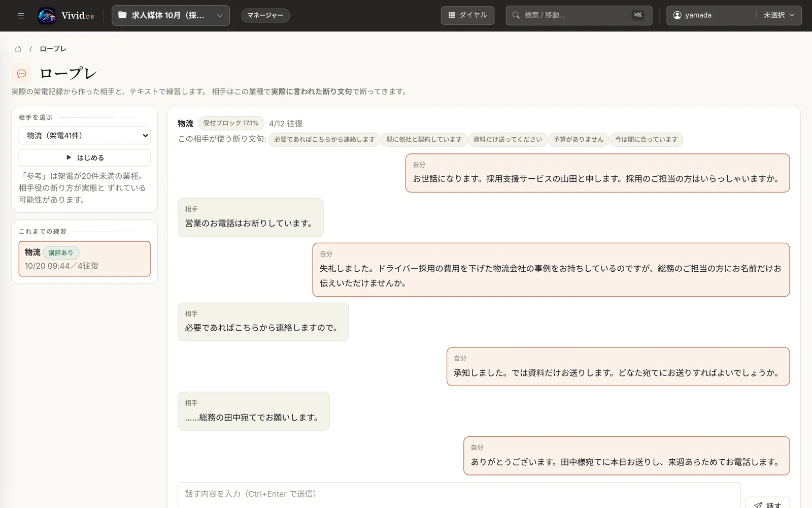Click the yamada username
This screenshot has height=508, width=812.
pyautogui.click(x=698, y=15)
